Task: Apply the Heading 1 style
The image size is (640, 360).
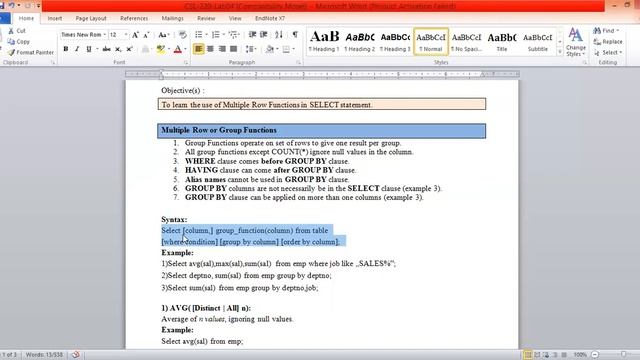Action: click(x=324, y=41)
